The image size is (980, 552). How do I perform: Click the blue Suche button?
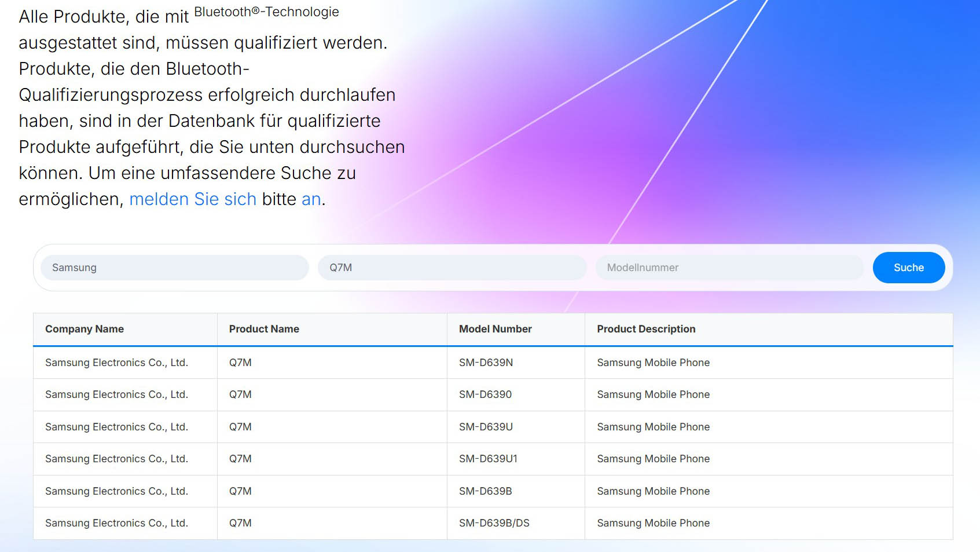pyautogui.click(x=908, y=268)
